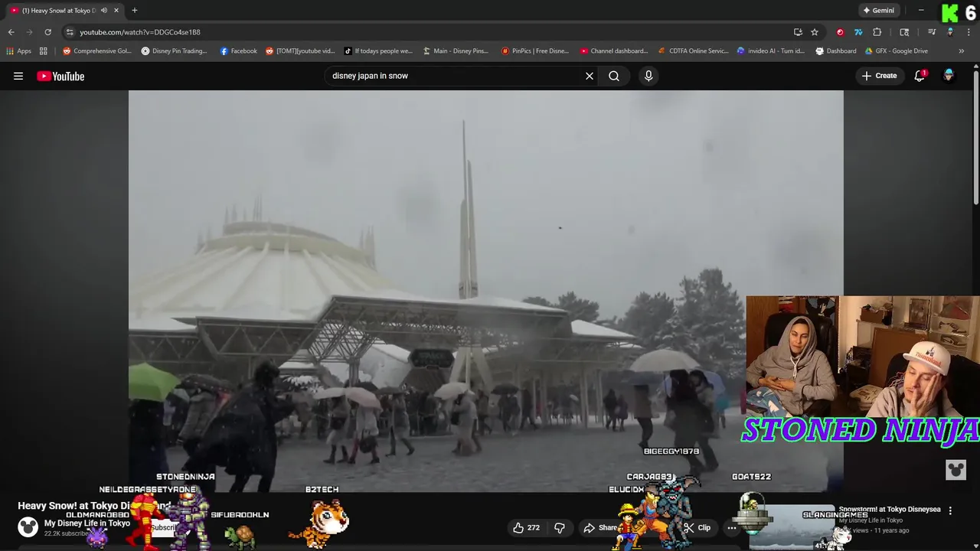Click the magnifying glass search button
This screenshot has width=980, height=551.
point(614,76)
